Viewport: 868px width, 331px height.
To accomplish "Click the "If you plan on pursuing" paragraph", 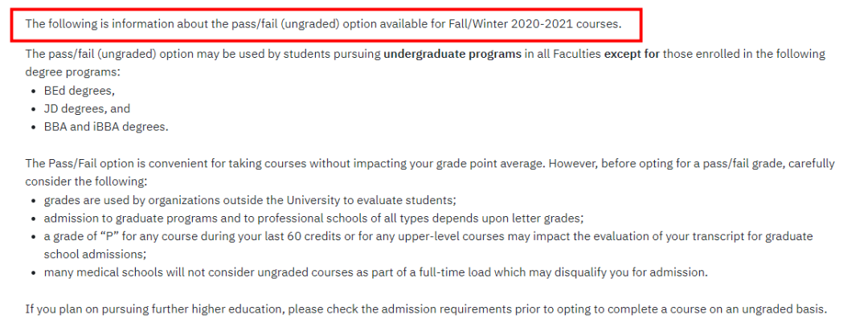I will [x=426, y=309].
